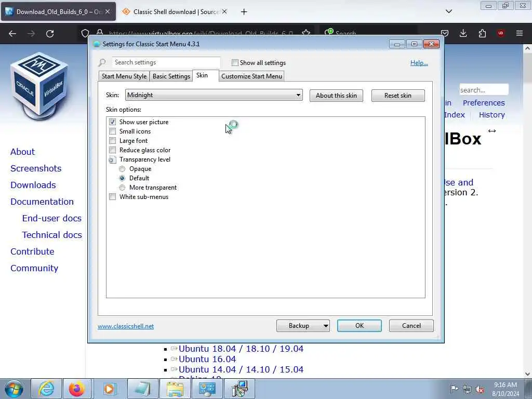The width and height of the screenshot is (532, 399).
Task: Enable Small icons option
Action: click(112, 131)
